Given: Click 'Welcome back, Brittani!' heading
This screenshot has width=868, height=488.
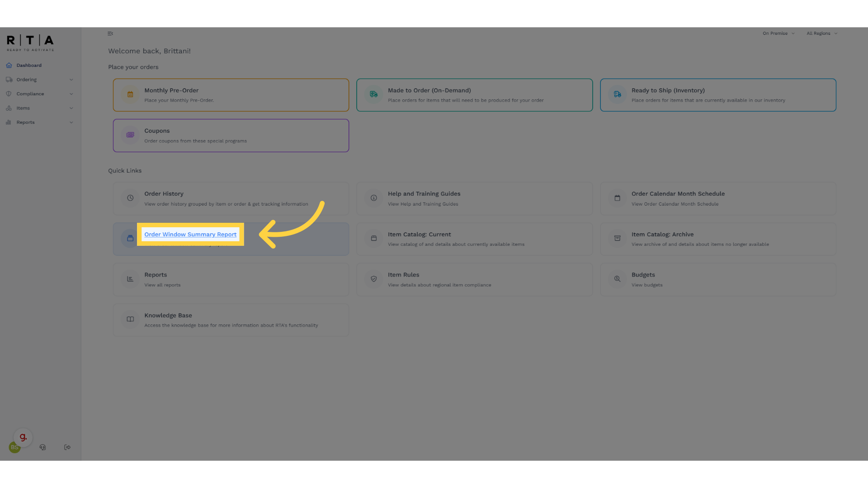Looking at the screenshot, I should (x=149, y=51).
